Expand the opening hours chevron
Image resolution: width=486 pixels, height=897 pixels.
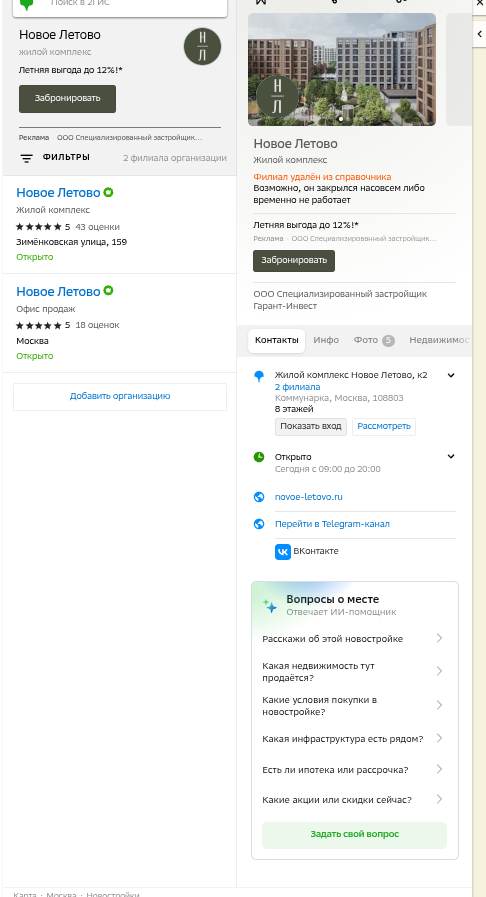click(451, 457)
